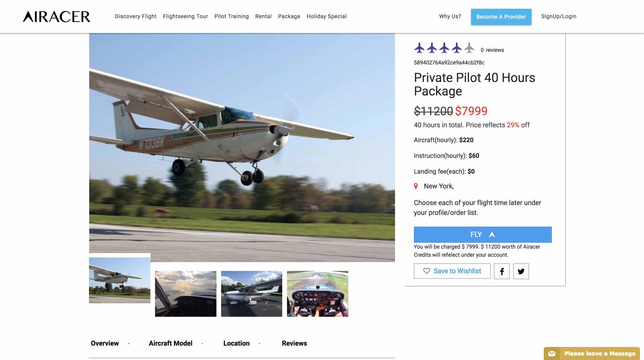The width and height of the screenshot is (644, 360).
Task: Click the third airplane rating icon
Action: 444,48
